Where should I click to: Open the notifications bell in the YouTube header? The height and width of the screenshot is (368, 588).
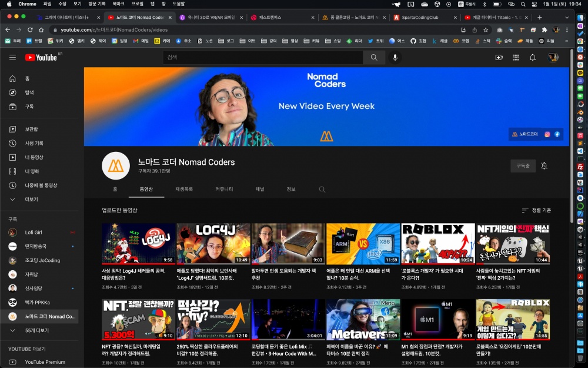click(x=533, y=58)
